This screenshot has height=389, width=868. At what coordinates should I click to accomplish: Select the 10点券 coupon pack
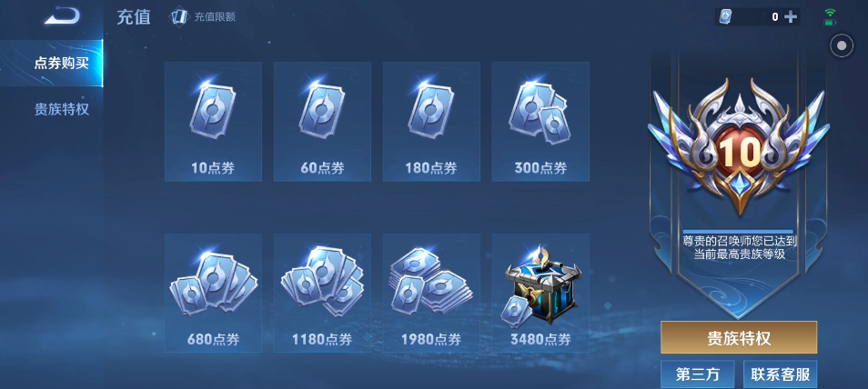tap(213, 122)
